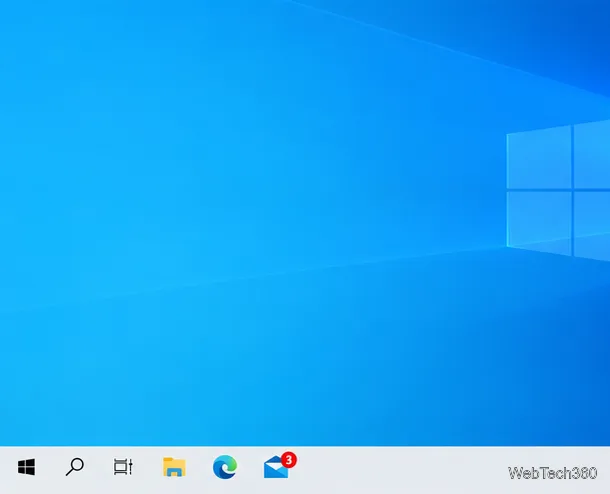The image size is (610, 494).
Task: Open Task View on taskbar
Action: point(123,467)
